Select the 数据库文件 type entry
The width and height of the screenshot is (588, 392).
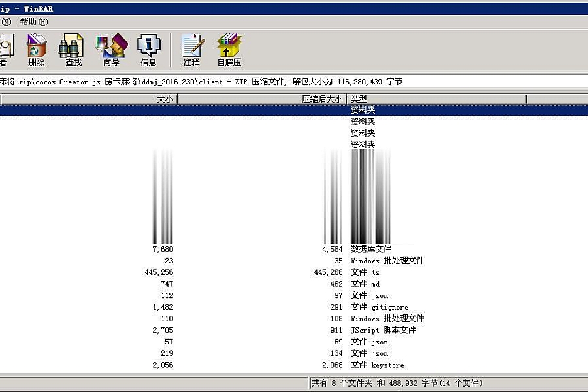click(371, 249)
